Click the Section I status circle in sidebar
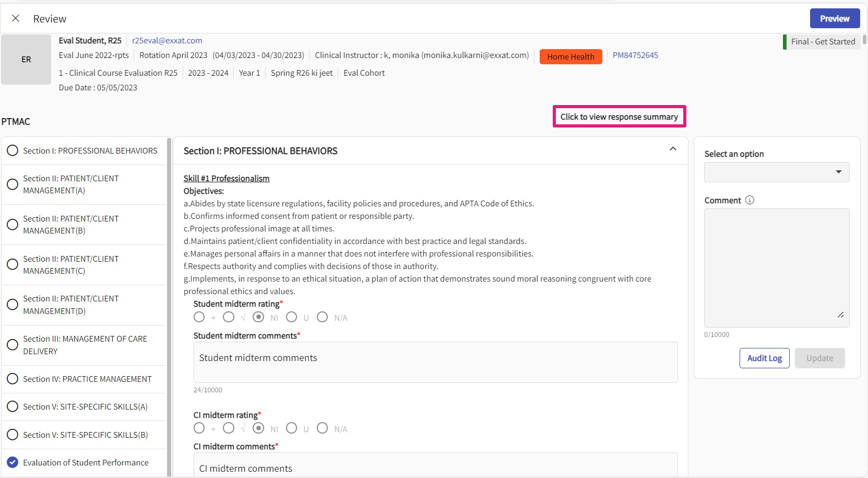This screenshot has width=868, height=478. click(13, 150)
